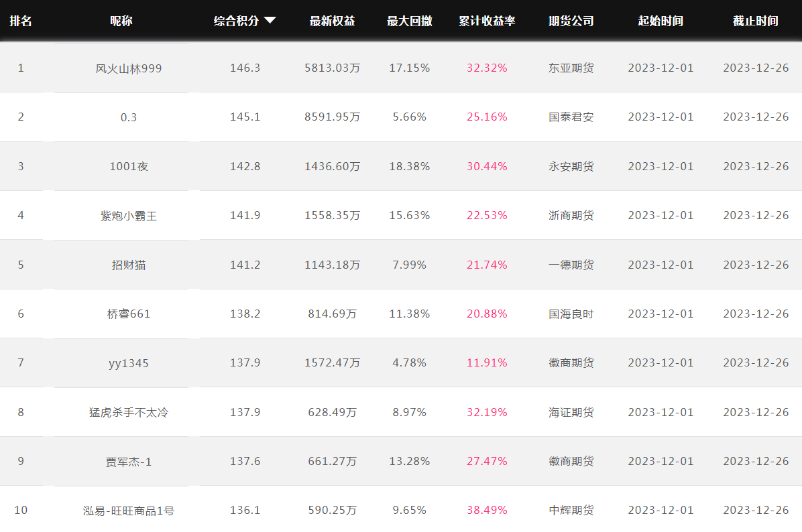802x532 pixels.
Task: Click the 最新权益 column header
Action: [x=333, y=21]
